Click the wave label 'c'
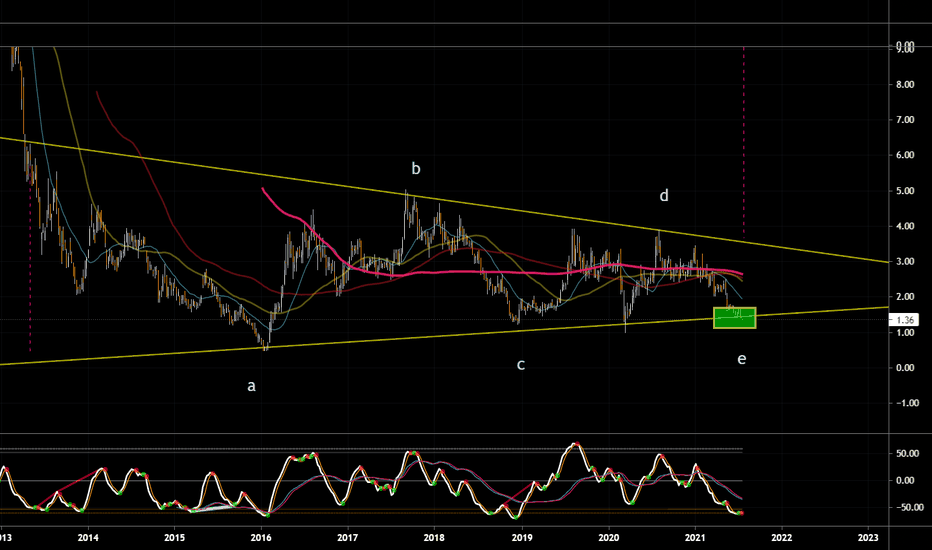Screen dimensions: 932x550 521,365
